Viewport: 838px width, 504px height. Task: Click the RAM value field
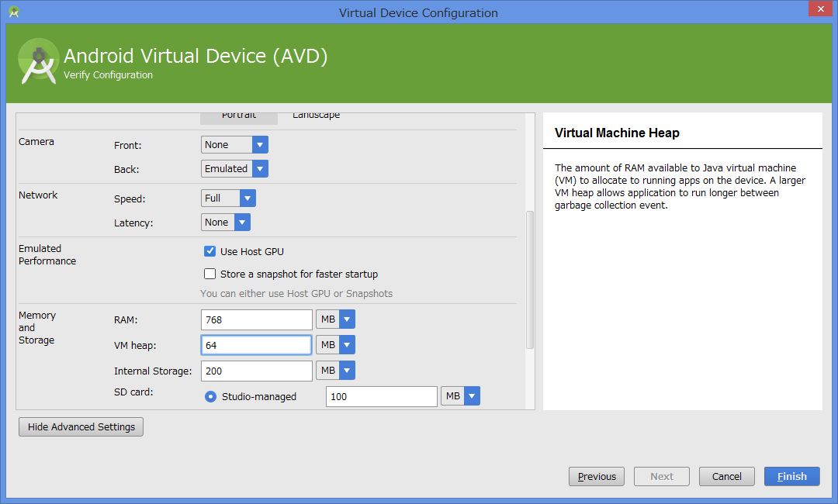tap(257, 319)
